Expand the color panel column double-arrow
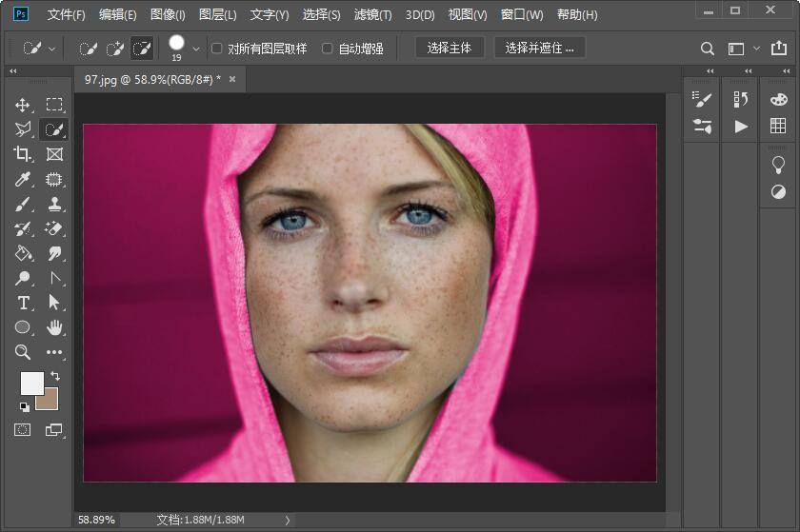The width and height of the screenshot is (800, 532). (786, 70)
